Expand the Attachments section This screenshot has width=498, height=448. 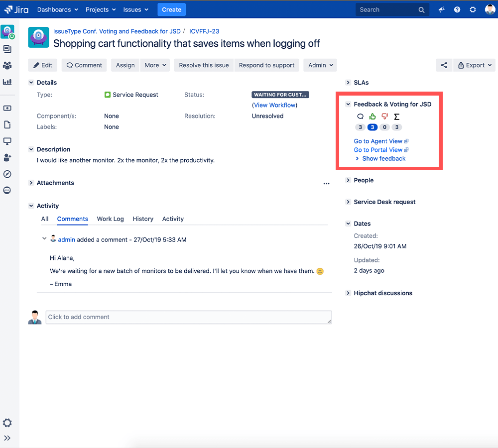[x=31, y=183]
